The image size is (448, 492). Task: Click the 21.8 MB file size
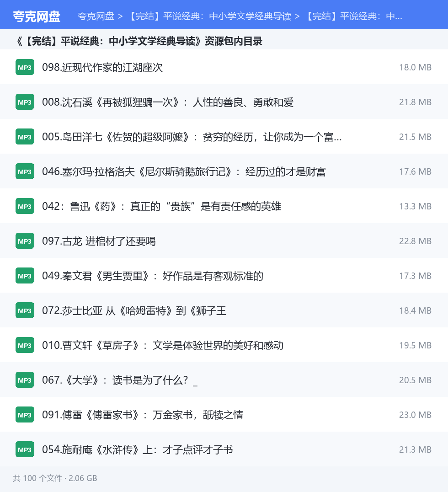tap(415, 102)
